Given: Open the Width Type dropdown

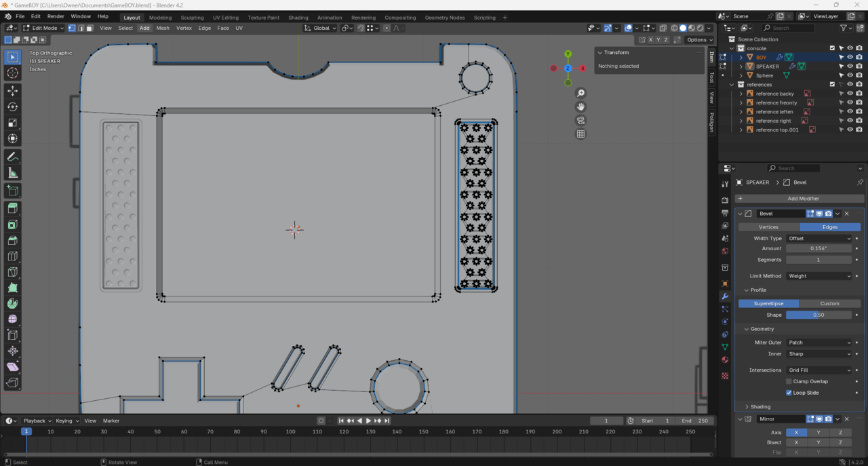Looking at the screenshot, I should pos(818,238).
